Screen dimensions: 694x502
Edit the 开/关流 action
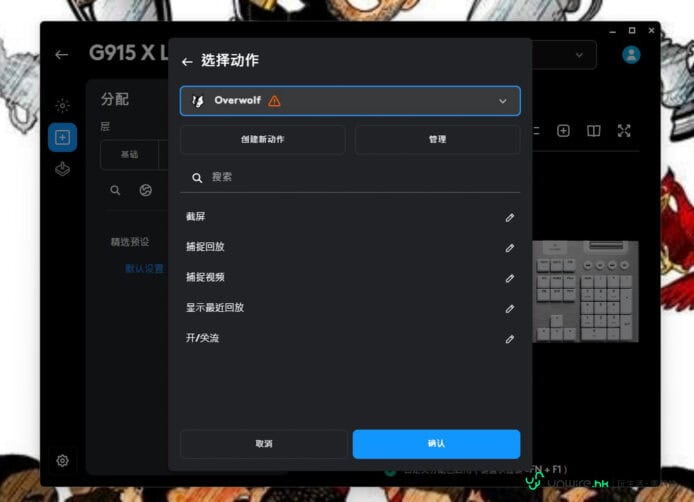click(x=509, y=339)
